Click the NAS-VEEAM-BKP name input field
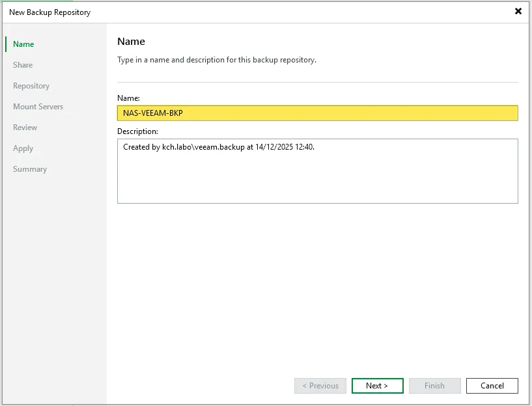The image size is (532, 406). tap(317, 113)
